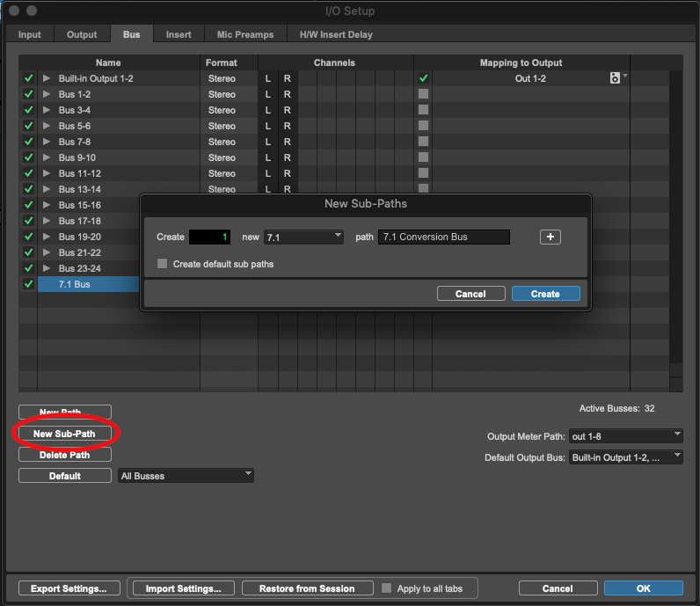This screenshot has width=700, height=606.
Task: Deactivate the 7.1 Bus active checkbox
Action: pos(28,284)
